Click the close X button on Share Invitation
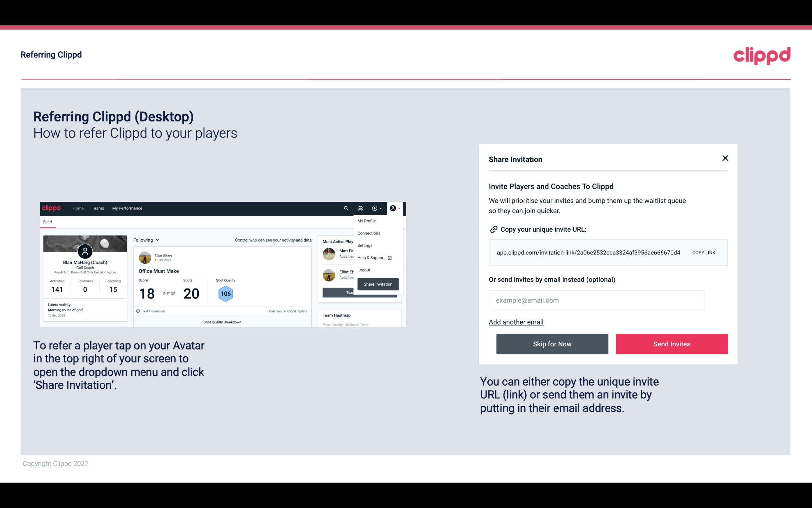The image size is (812, 508). (x=725, y=158)
